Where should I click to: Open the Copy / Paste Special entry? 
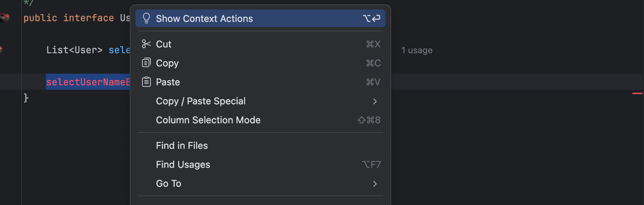(x=201, y=101)
